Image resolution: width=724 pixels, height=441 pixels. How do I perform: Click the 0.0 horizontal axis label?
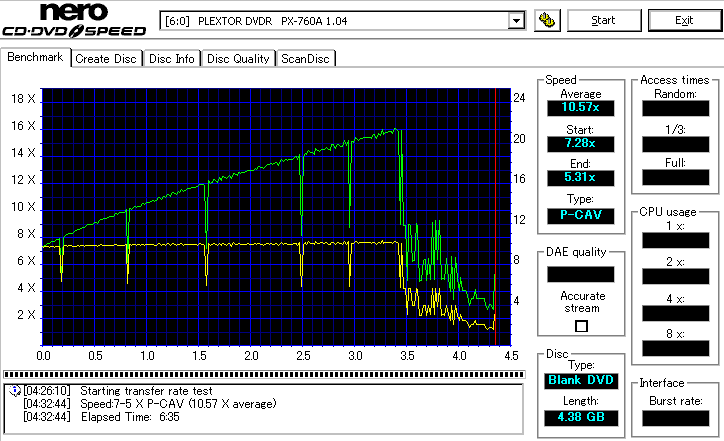tap(43, 356)
